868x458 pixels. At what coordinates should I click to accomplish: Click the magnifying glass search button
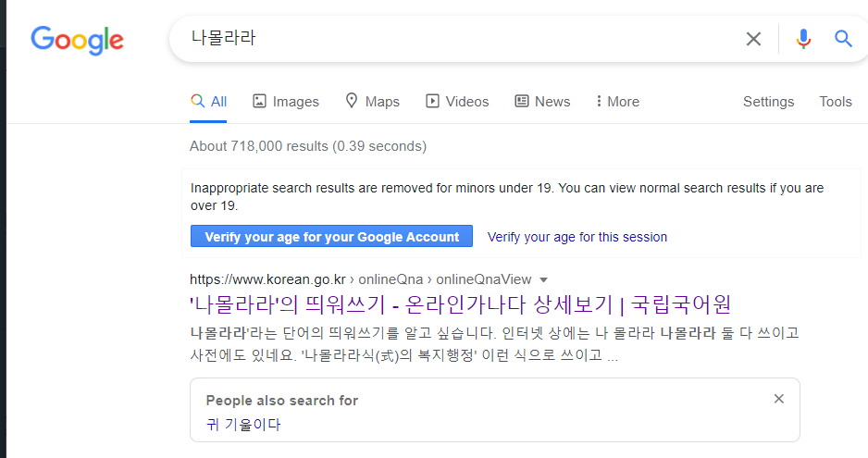[x=843, y=39]
